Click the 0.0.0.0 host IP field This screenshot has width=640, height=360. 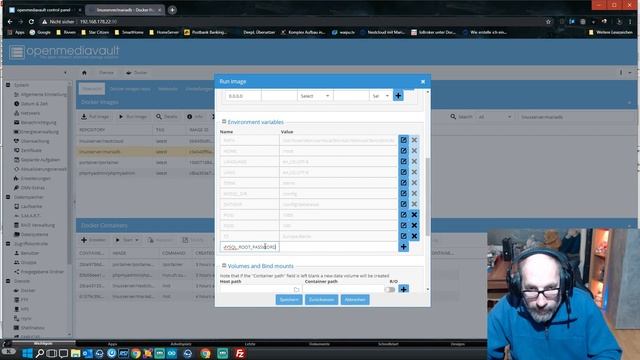(243, 96)
